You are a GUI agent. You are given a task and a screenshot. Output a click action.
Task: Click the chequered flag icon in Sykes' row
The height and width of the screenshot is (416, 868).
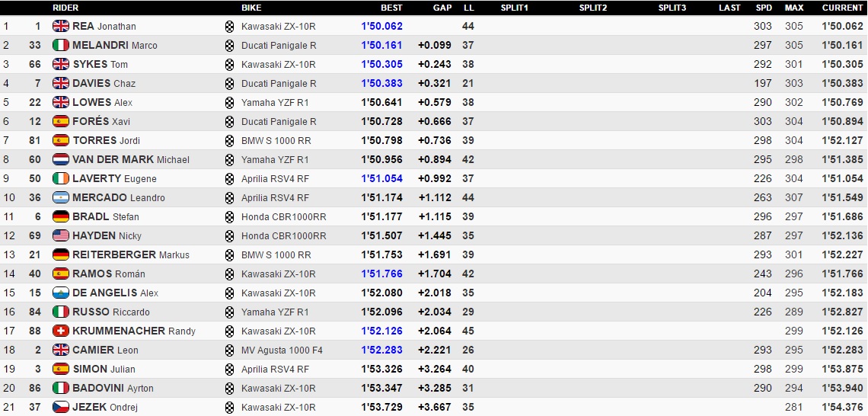[x=230, y=64]
